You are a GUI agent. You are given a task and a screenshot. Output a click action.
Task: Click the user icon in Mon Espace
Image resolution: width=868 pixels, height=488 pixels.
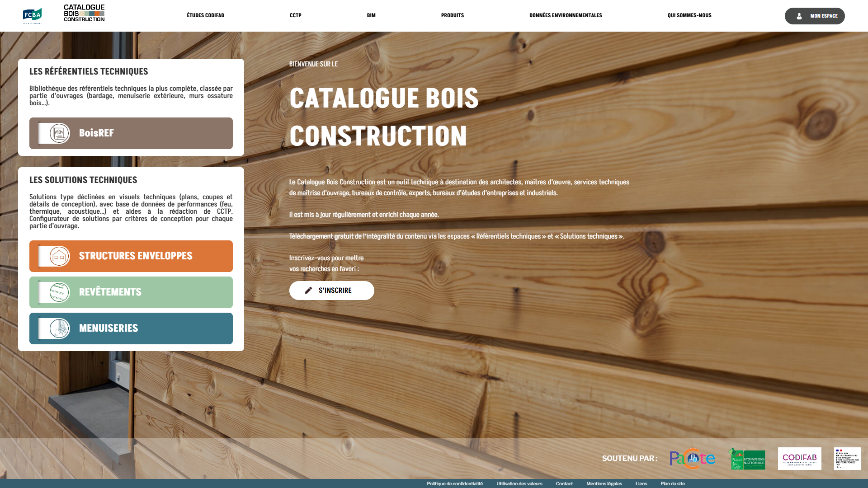(x=799, y=16)
